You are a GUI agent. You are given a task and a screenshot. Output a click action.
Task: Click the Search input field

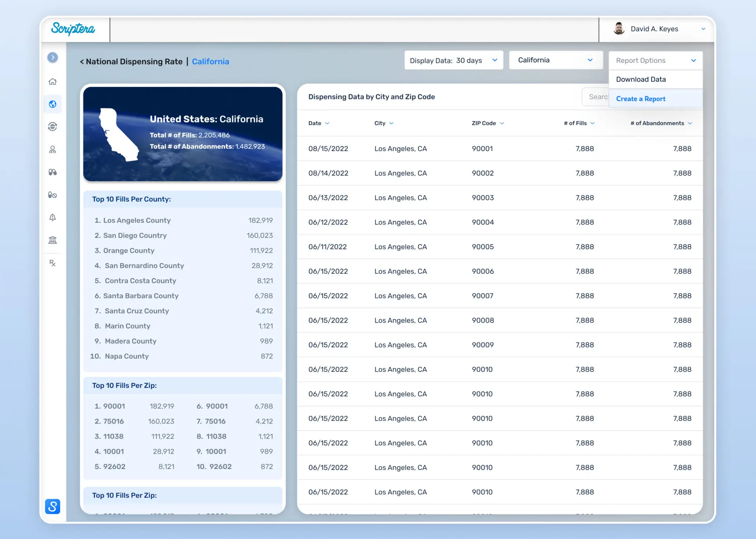click(595, 97)
